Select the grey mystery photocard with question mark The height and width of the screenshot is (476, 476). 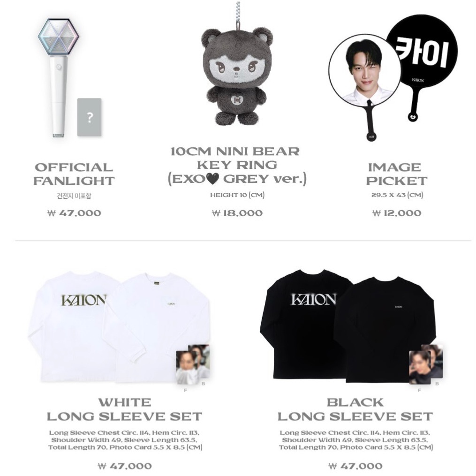pos(89,117)
